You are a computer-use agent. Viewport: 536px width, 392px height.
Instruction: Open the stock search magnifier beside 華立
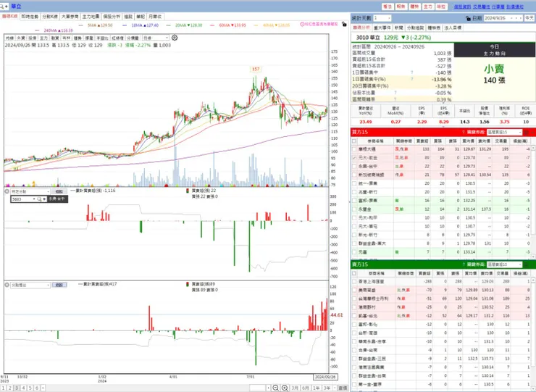(x=3, y=6)
